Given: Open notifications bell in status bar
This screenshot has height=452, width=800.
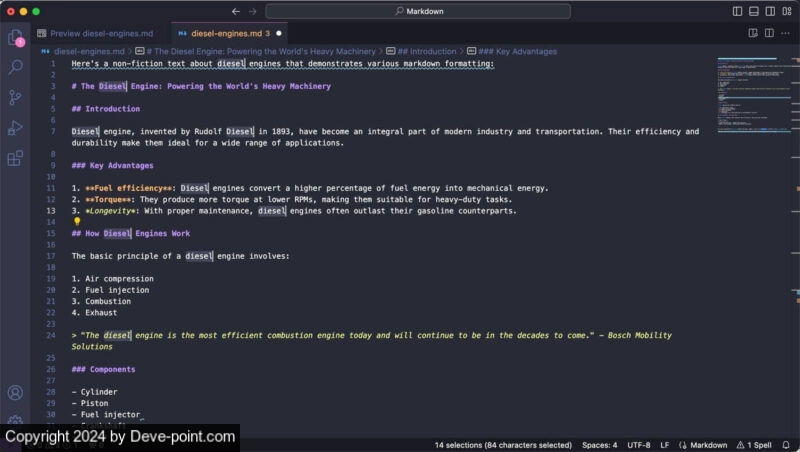Looking at the screenshot, I should 786,444.
